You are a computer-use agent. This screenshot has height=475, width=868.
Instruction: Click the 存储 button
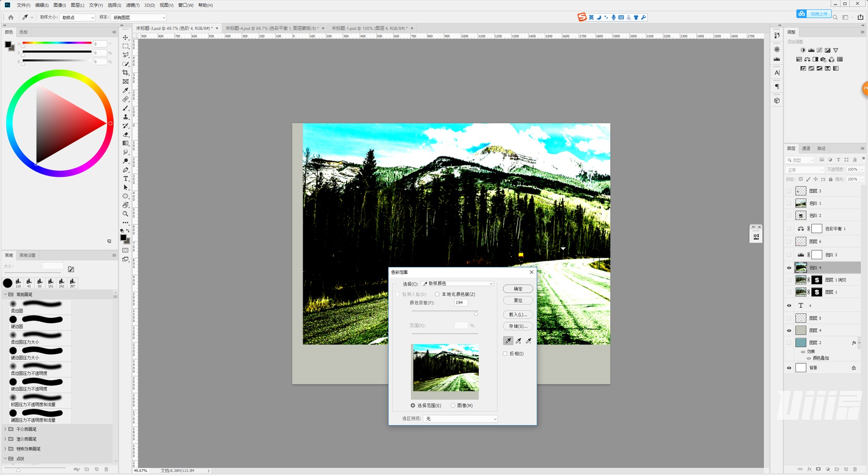518,326
